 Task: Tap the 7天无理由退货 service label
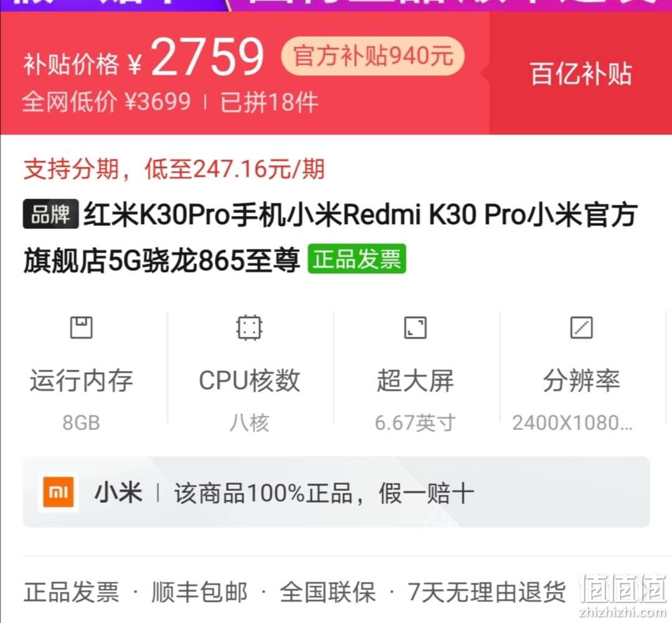tap(487, 592)
